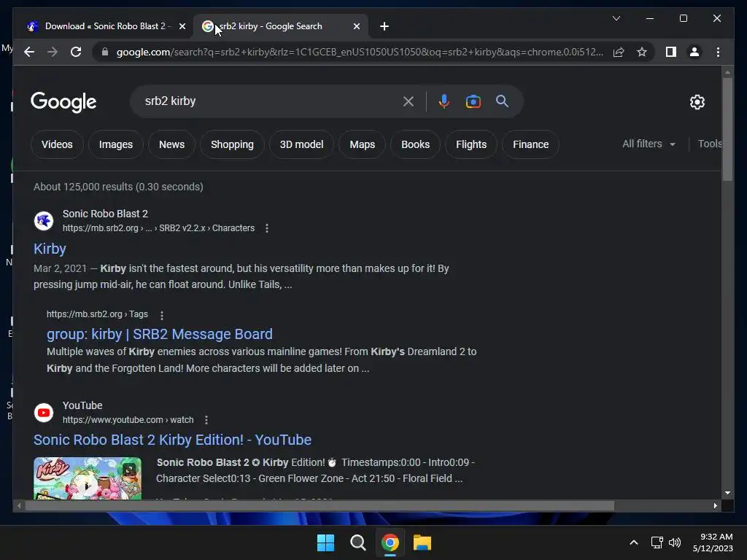Expand the All filters dropdown
The height and width of the screenshot is (560, 747).
(649, 144)
